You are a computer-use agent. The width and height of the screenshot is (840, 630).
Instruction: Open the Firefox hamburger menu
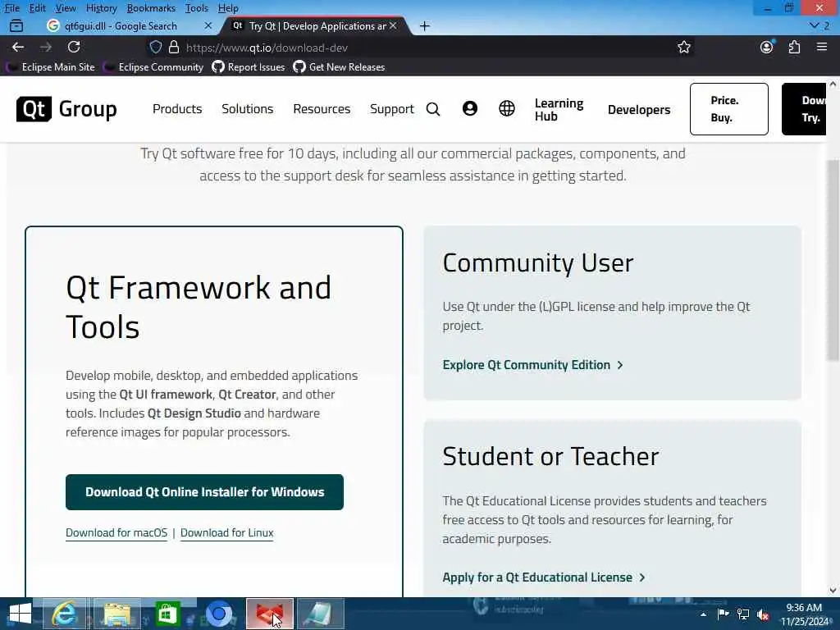click(822, 47)
